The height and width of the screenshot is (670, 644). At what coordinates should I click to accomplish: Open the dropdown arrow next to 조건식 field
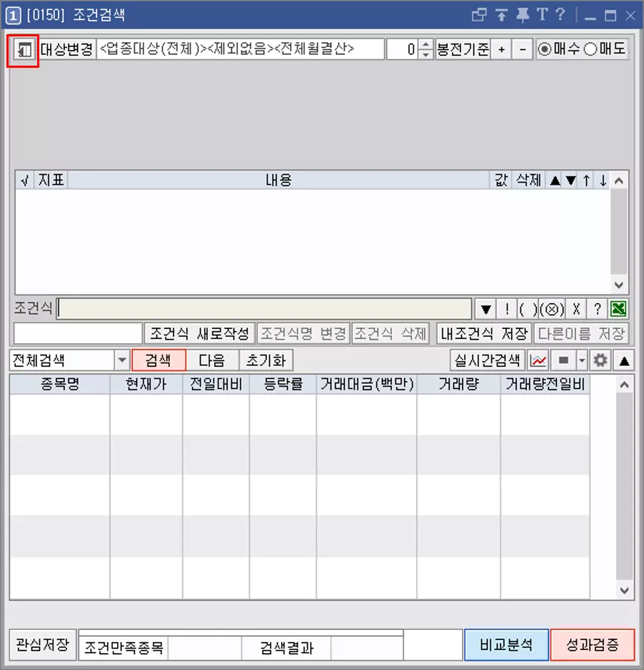point(485,309)
